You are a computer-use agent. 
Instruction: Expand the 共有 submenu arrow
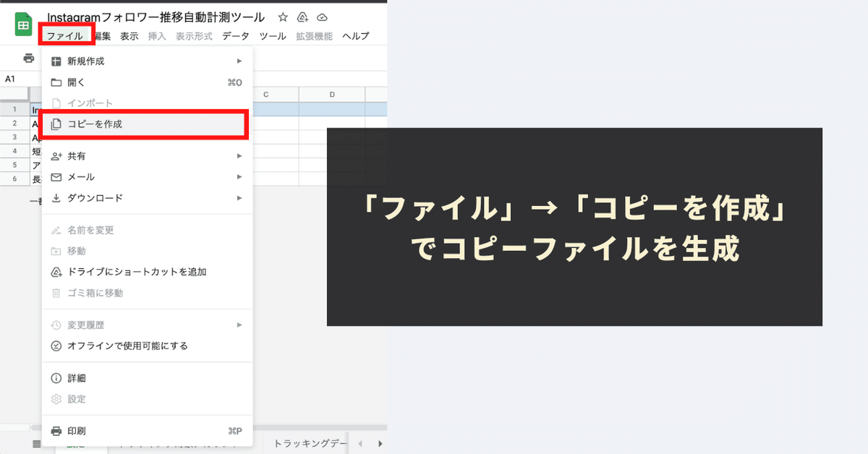pyautogui.click(x=239, y=156)
